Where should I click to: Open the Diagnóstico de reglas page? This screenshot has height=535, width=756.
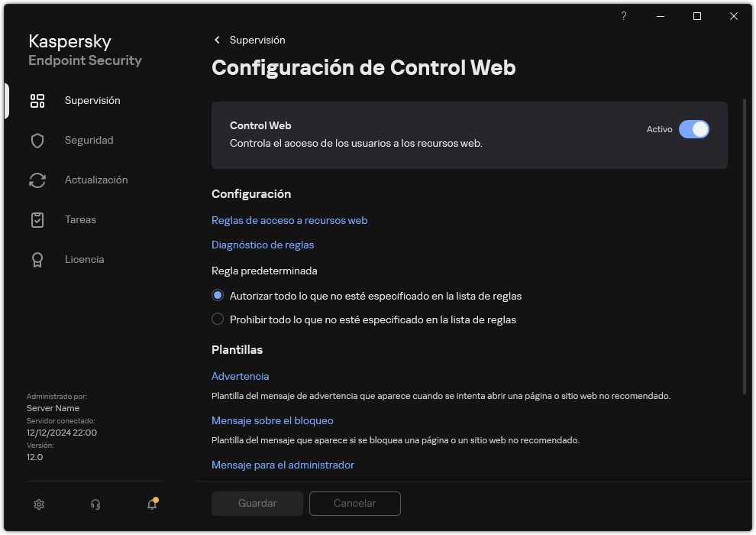point(263,245)
